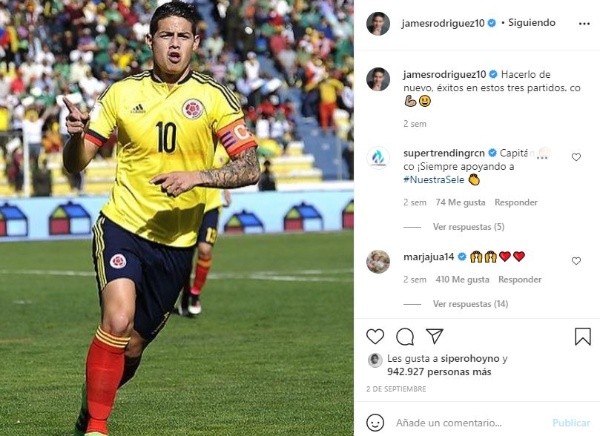This screenshot has height=436, width=600.
Task: Save the post with the bookmark icon
Action: [582, 337]
